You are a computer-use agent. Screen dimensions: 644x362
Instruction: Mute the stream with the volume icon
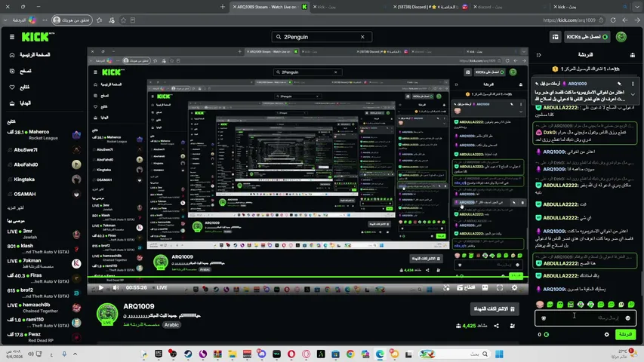click(x=116, y=287)
